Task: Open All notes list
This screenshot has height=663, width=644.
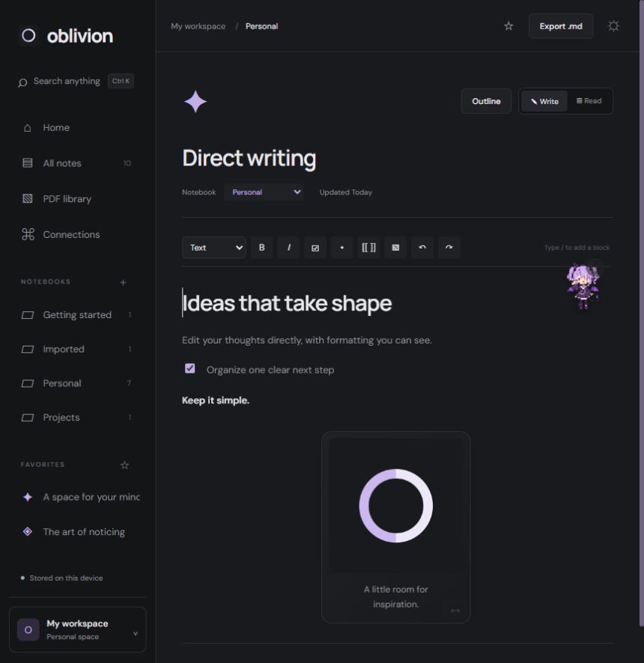Action: (76, 163)
